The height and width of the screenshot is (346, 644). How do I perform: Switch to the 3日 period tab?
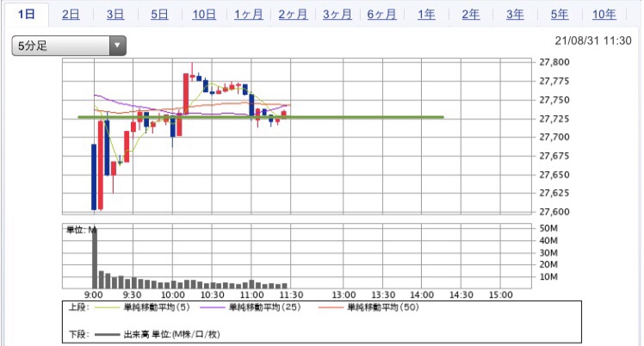click(x=115, y=15)
